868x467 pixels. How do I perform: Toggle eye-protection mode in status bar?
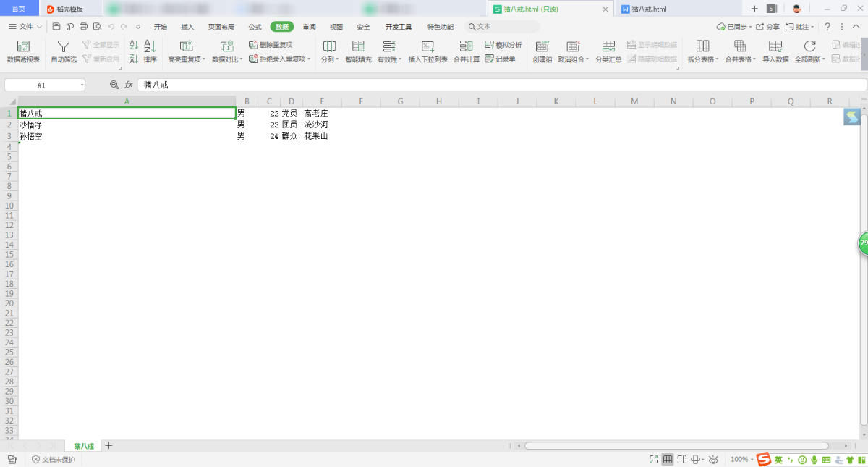tap(713, 460)
